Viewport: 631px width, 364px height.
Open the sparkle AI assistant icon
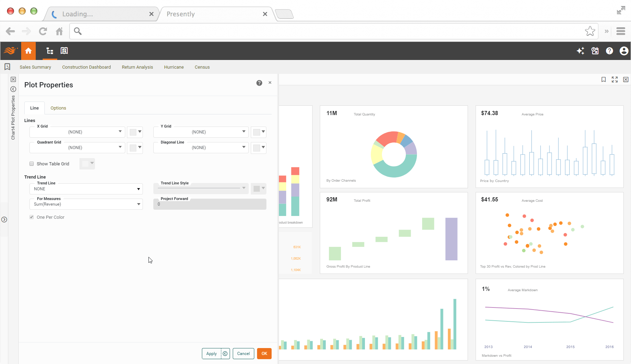(580, 51)
